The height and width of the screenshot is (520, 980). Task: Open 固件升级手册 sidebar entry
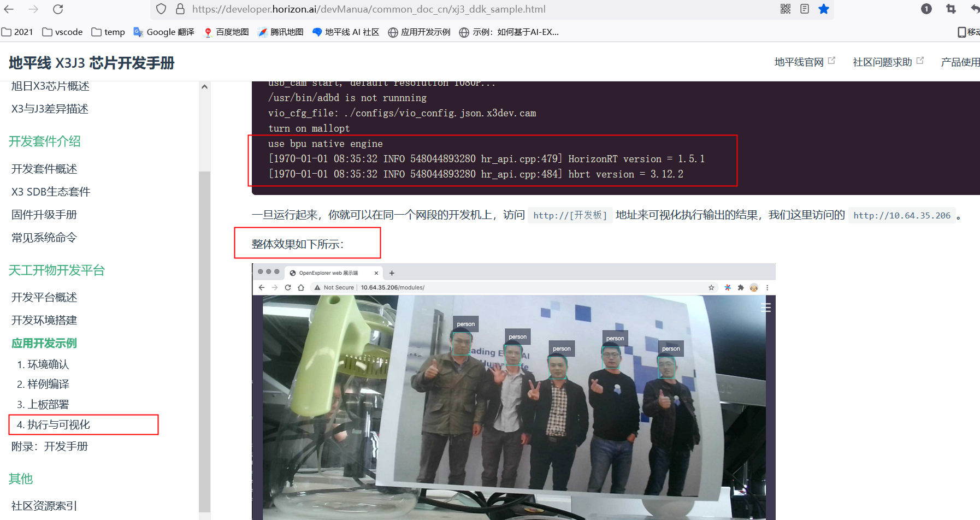44,215
